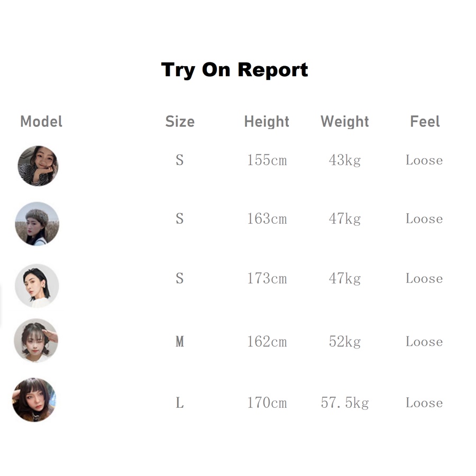This screenshot has width=476, height=476.
Task: Click the avatar of the size M model
Action: tap(35, 341)
